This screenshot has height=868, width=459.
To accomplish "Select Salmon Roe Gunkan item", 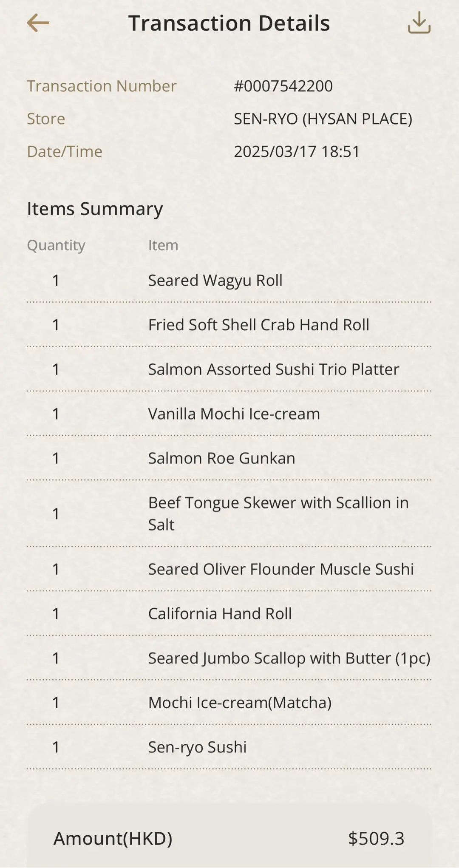I will point(221,458).
